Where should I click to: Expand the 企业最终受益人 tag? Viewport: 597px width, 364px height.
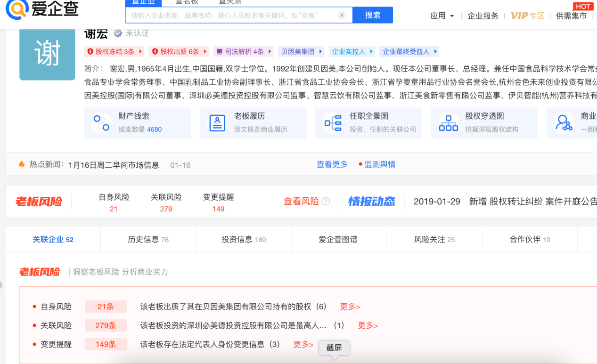(409, 51)
